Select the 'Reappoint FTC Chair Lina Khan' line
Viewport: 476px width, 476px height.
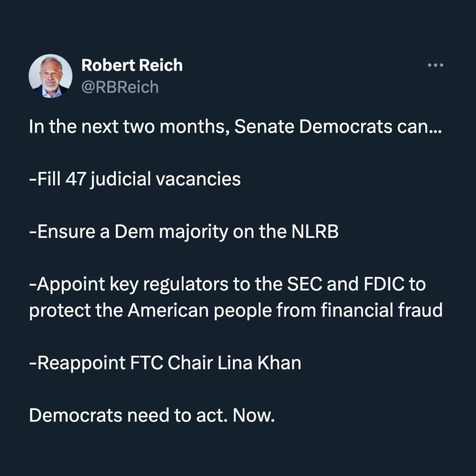pyautogui.click(x=165, y=363)
